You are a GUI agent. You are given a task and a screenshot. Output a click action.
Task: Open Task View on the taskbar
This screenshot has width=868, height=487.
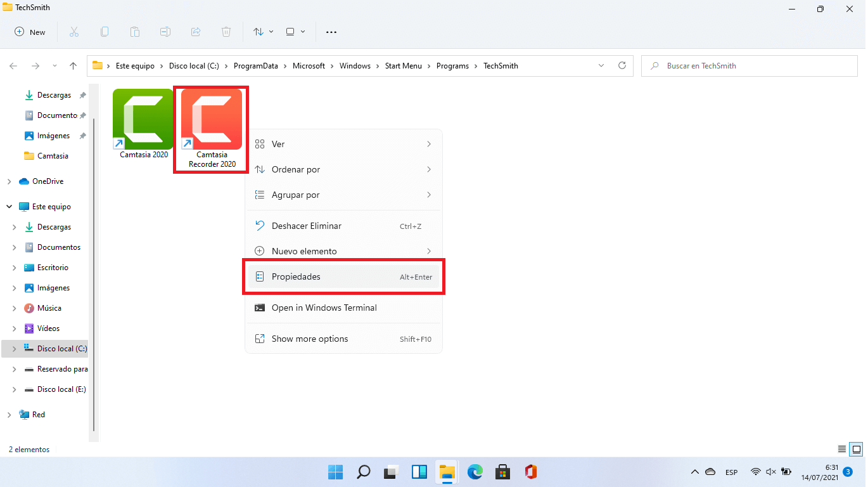click(x=391, y=472)
